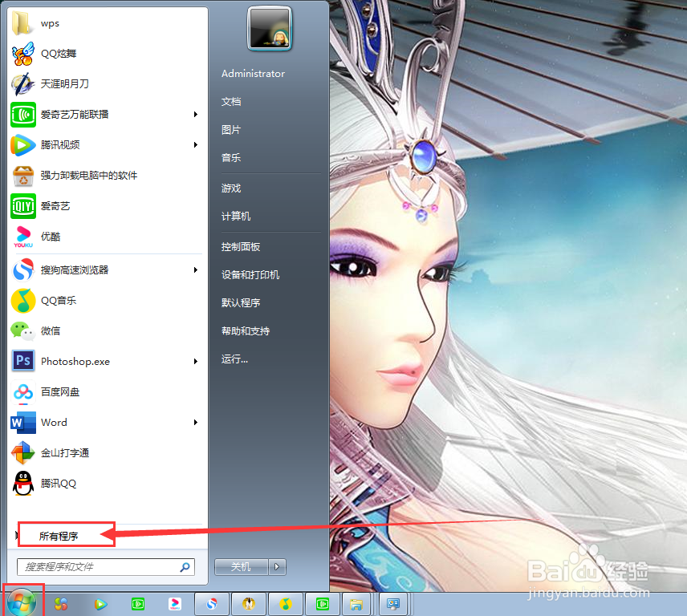Screen dimensions: 687x616
Task: Open the 游戏 folder
Action: (x=231, y=188)
